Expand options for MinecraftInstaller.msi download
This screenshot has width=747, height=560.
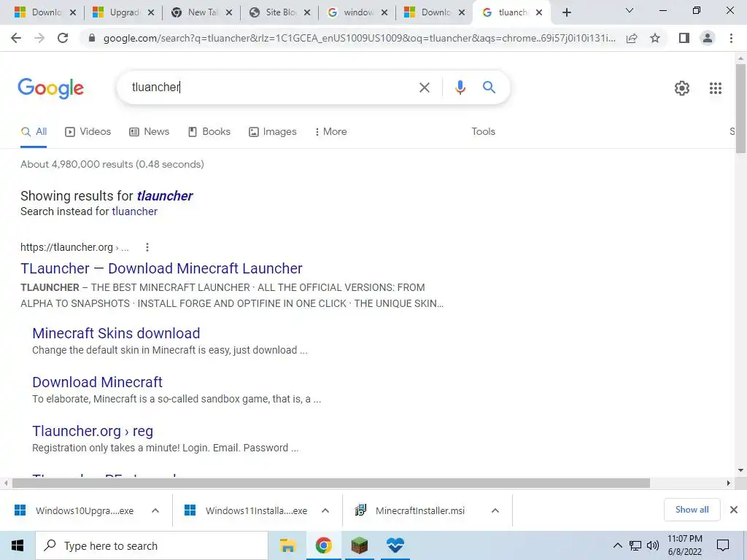495,510
